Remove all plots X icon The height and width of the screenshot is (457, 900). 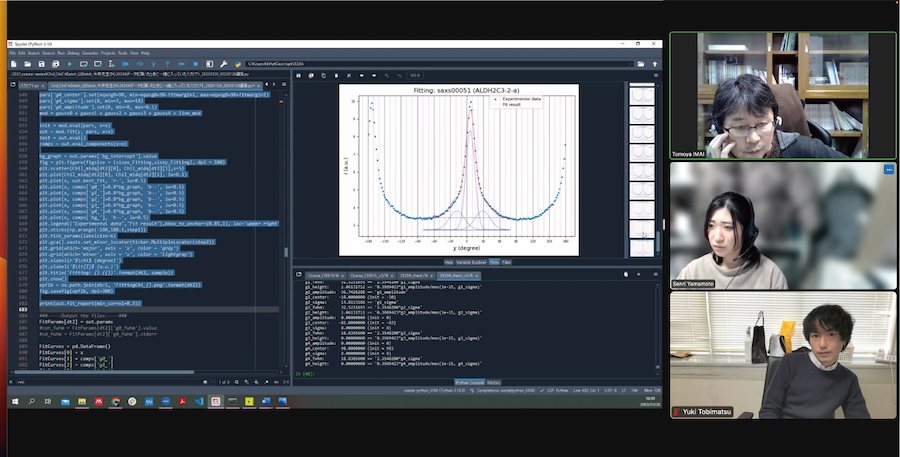point(349,75)
